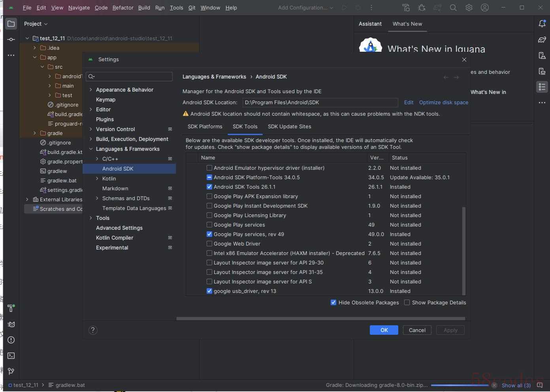Image resolution: width=550 pixels, height=392 pixels.
Task: Click Cancel button in Settings
Action: pyautogui.click(x=417, y=330)
